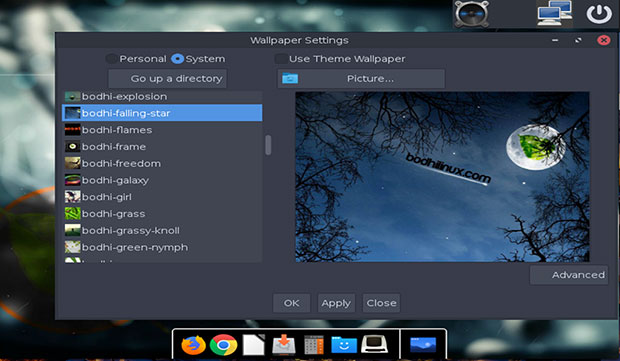Click the bodhi-freedom thumbnail icon
The width and height of the screenshot is (620, 361).
click(72, 163)
